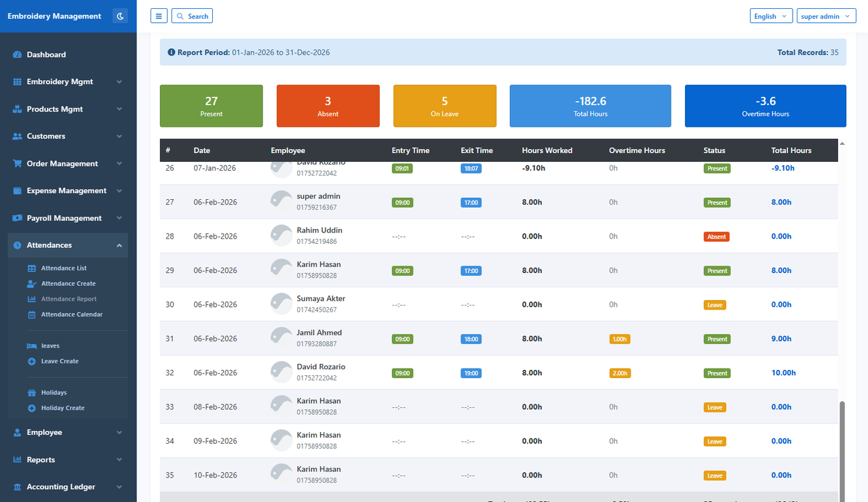Click the Payroll Management money icon

(x=18, y=218)
